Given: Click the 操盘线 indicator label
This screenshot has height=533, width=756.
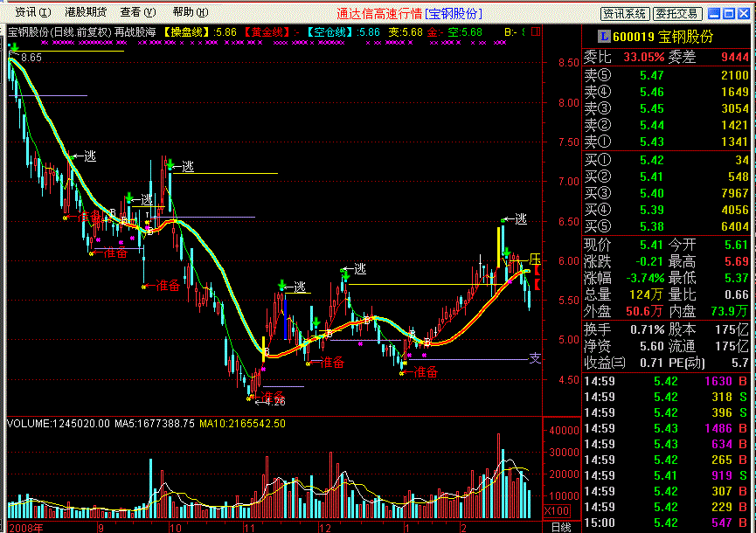Looking at the screenshot, I should pyautogui.click(x=185, y=32).
